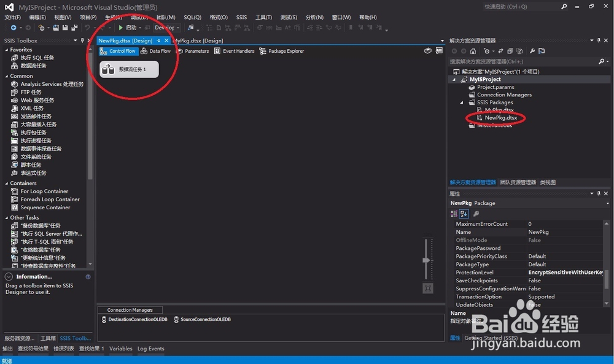Collapse the Common toolbox group

click(x=7, y=76)
